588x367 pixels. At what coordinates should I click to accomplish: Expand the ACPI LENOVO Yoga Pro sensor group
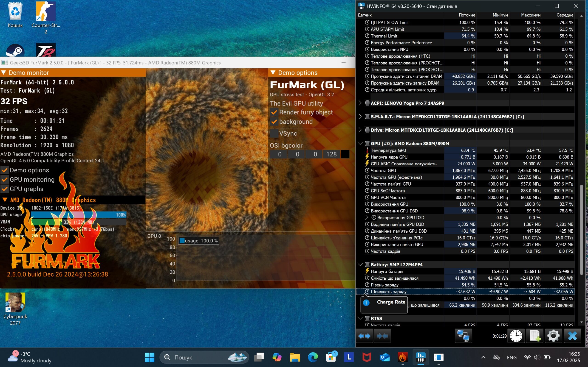tap(360, 103)
